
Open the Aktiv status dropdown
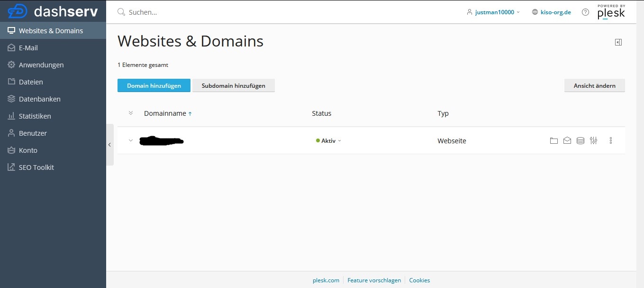tap(328, 141)
